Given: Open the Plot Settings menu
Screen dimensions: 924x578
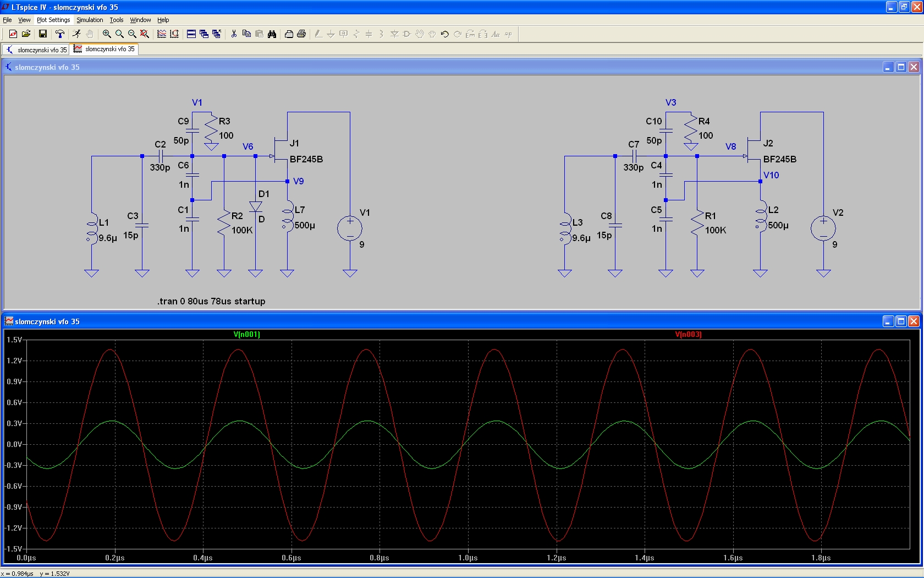Looking at the screenshot, I should tap(53, 20).
